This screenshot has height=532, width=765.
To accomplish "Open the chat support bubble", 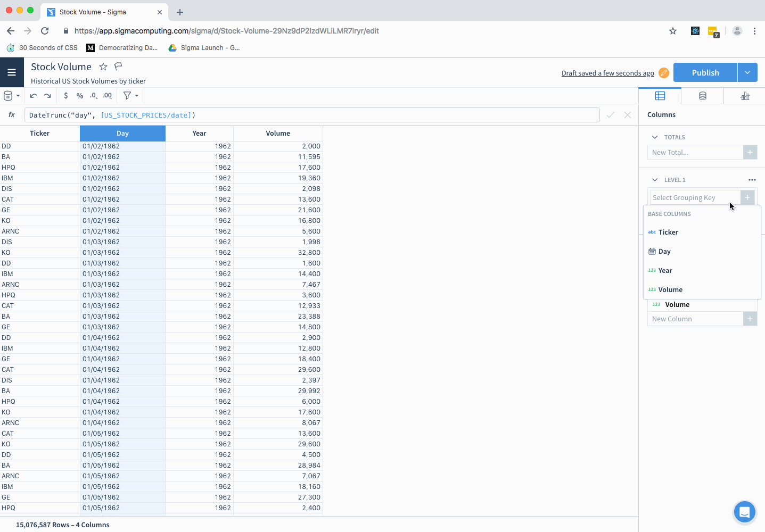I will click(744, 512).
